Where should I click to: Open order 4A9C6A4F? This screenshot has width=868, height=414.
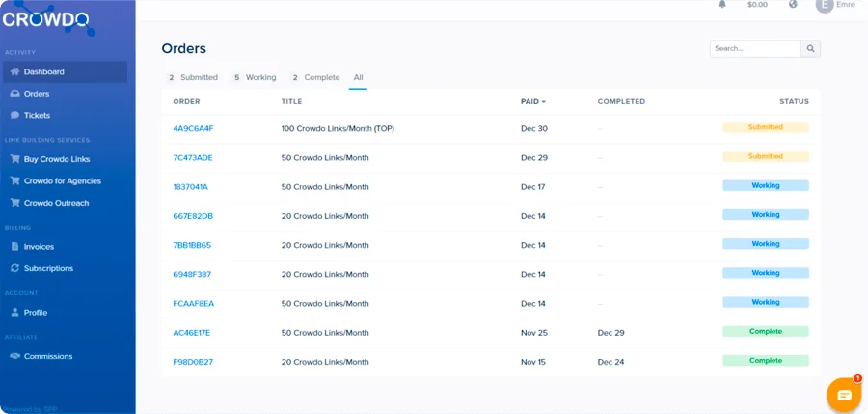coord(193,128)
